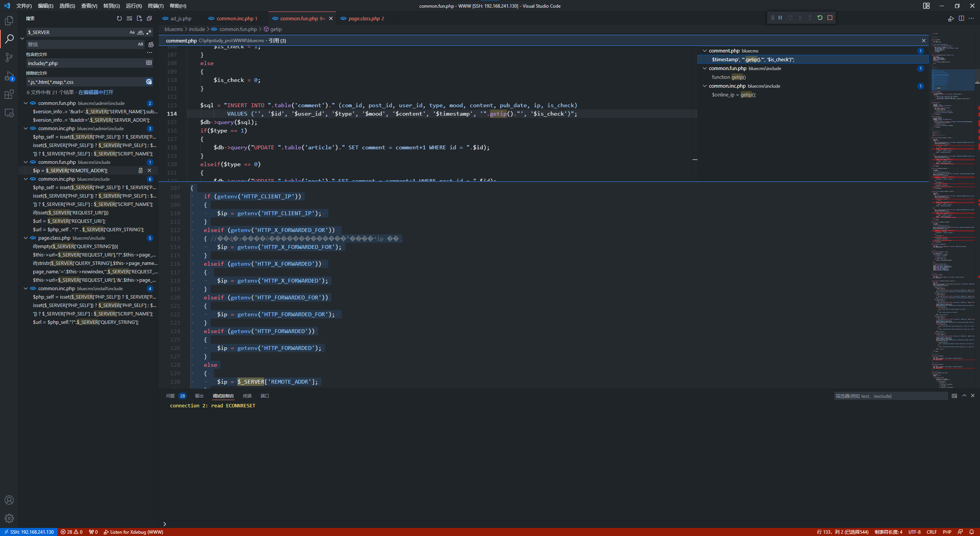Collapse comment.php references group

[x=705, y=51]
